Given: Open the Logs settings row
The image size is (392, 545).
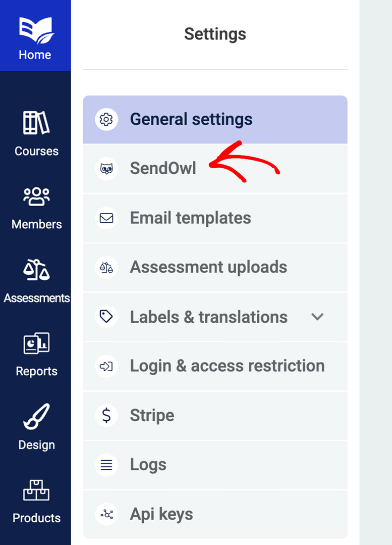Looking at the screenshot, I should [x=148, y=465].
